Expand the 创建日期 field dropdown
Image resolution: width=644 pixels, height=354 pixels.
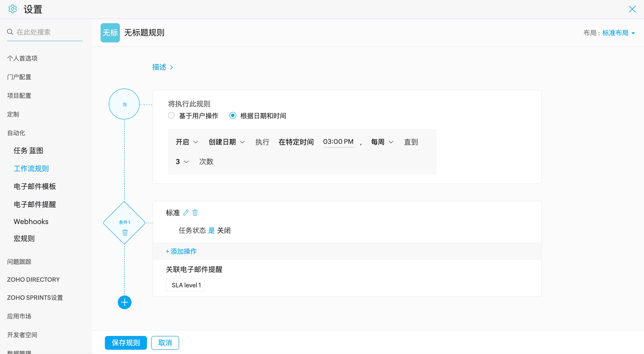pyautogui.click(x=226, y=142)
